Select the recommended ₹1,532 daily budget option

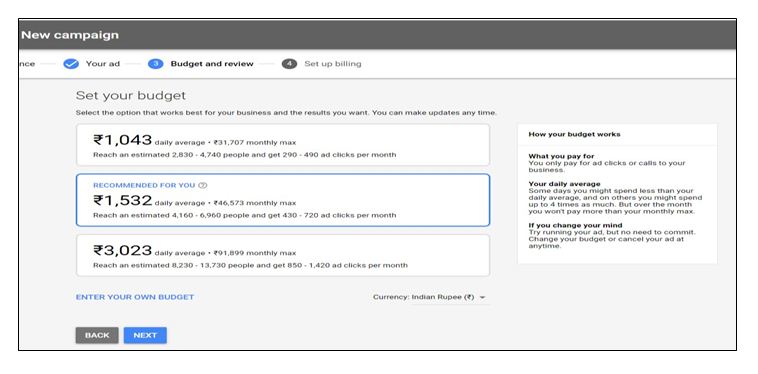[283, 200]
